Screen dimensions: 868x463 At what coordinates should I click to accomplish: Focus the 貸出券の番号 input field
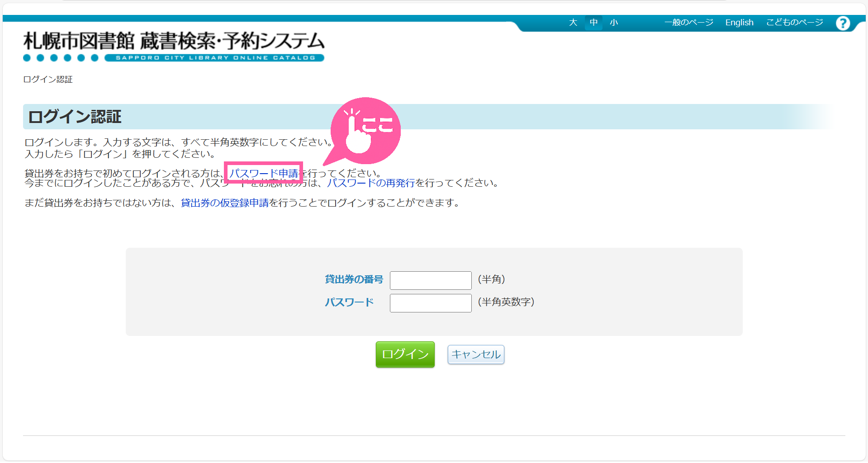pos(431,280)
